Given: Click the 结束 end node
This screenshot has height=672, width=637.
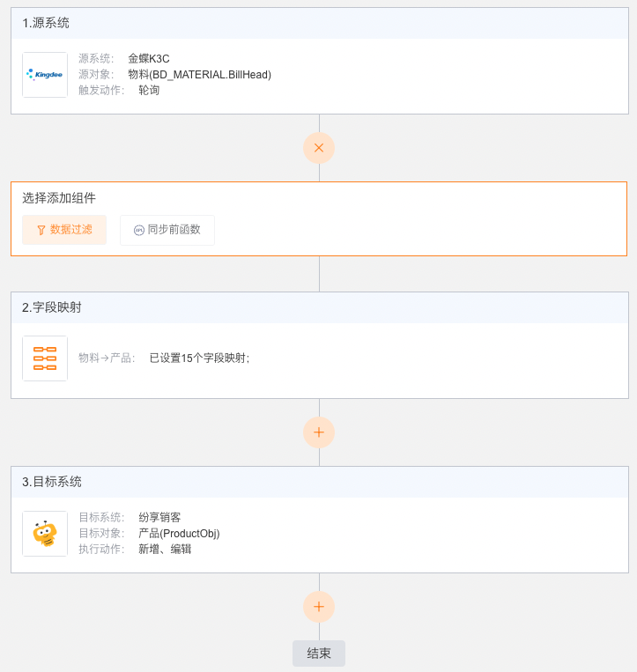Looking at the screenshot, I should coord(319,654).
